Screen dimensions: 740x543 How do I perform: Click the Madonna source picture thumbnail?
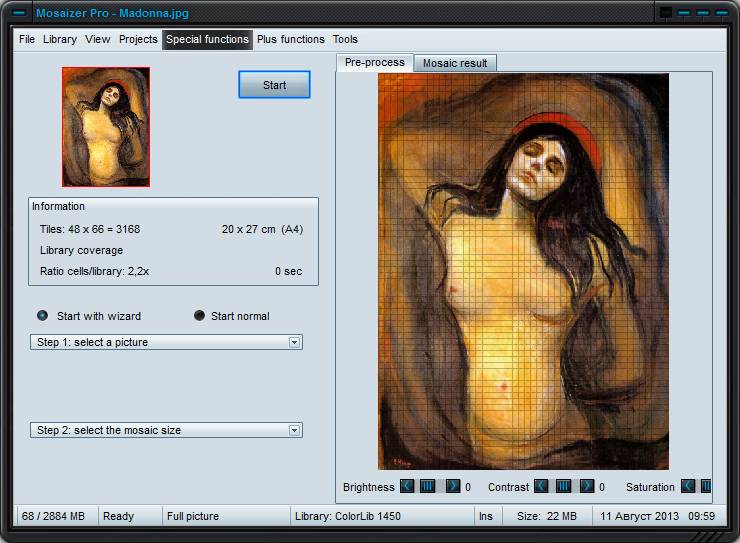pyautogui.click(x=106, y=127)
